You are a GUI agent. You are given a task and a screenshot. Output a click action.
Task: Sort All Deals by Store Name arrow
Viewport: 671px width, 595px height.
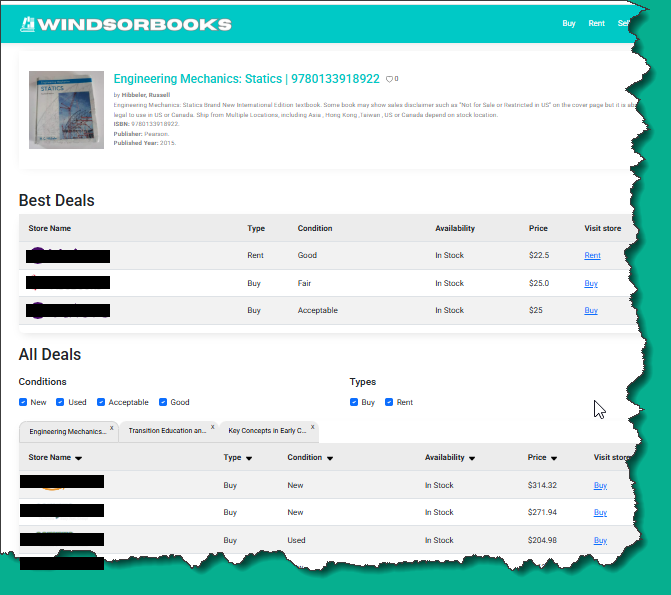(x=78, y=458)
